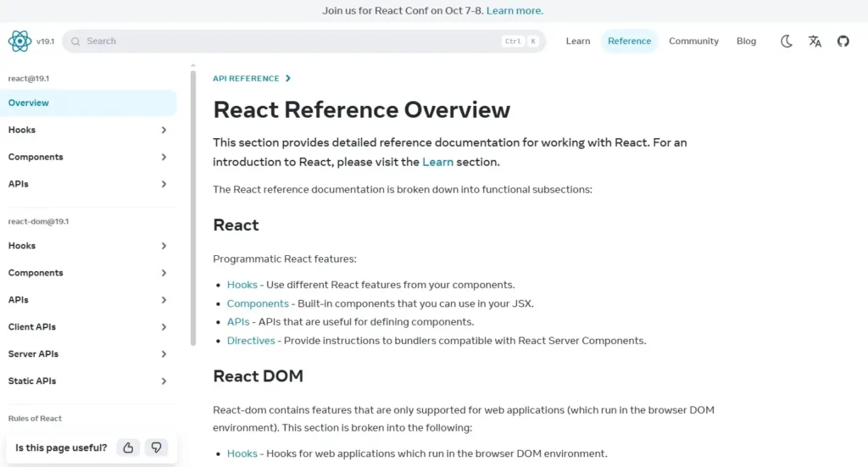The width and height of the screenshot is (868, 467).
Task: Focus the Search input field
Action: pos(288,41)
